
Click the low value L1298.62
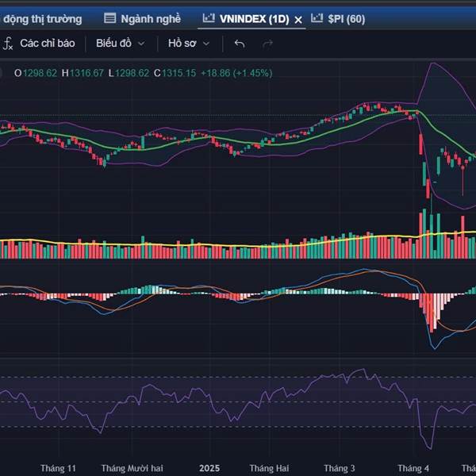pyautogui.click(x=129, y=73)
